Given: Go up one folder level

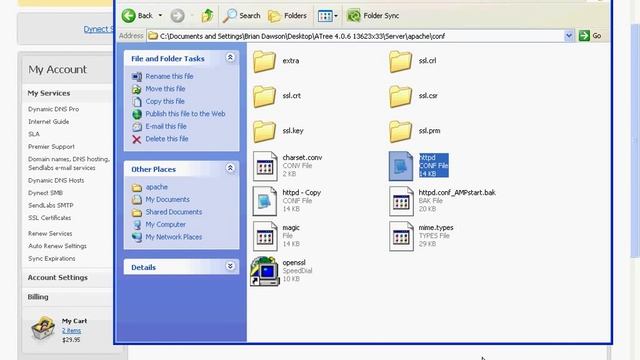Looking at the screenshot, I should click(x=207, y=16).
